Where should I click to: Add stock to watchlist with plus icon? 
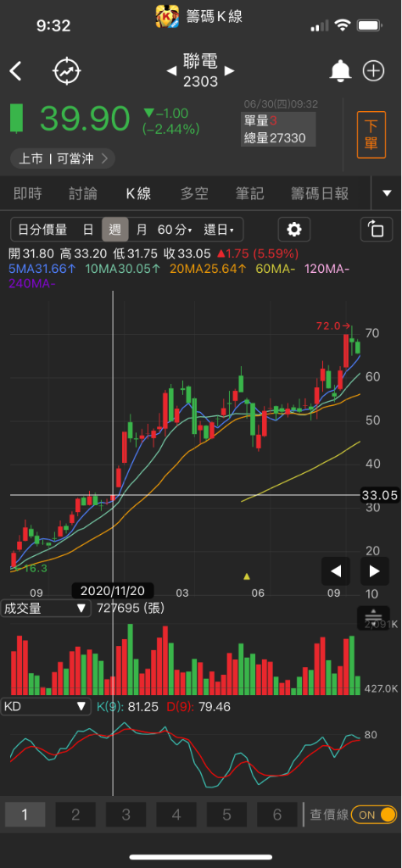click(373, 71)
